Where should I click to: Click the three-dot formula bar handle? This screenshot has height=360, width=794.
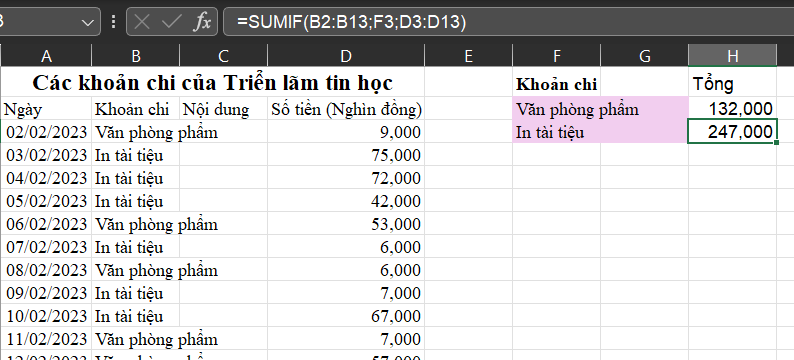[x=113, y=22]
